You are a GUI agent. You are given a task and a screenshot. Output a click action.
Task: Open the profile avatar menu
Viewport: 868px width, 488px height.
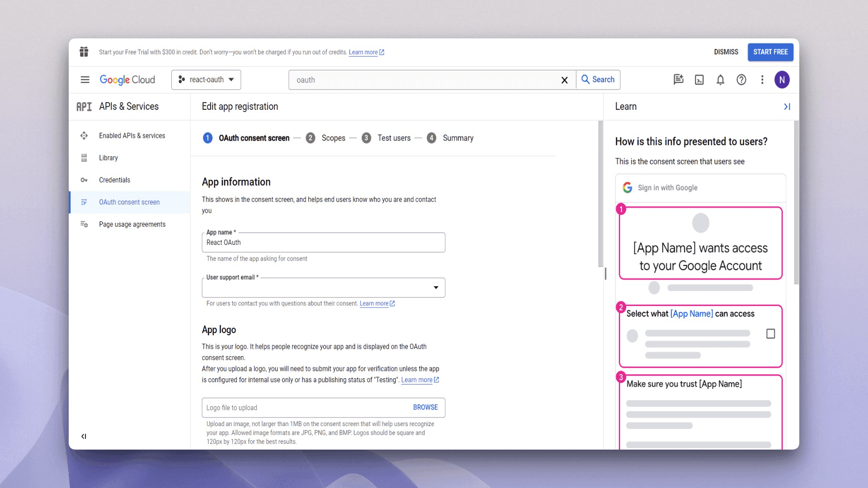coord(783,80)
